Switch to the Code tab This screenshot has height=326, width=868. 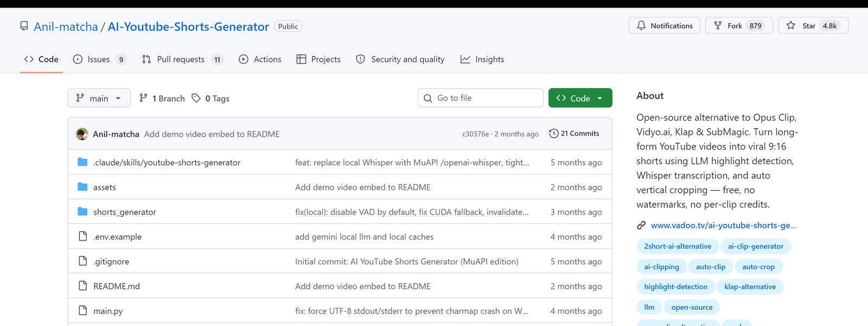pos(41,59)
